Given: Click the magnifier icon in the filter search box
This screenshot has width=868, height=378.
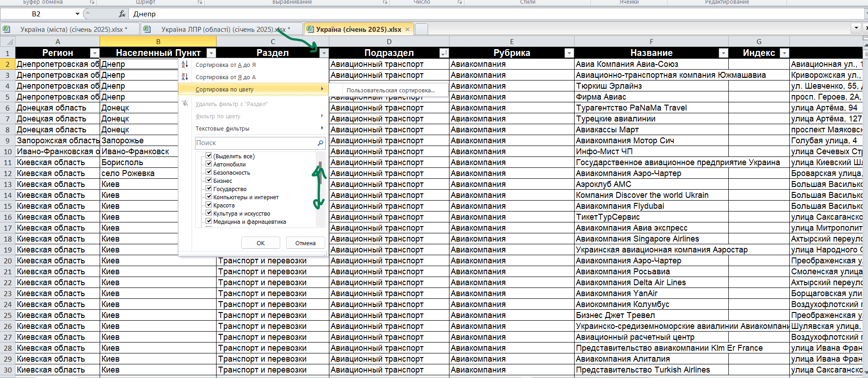Looking at the screenshot, I should (x=320, y=143).
